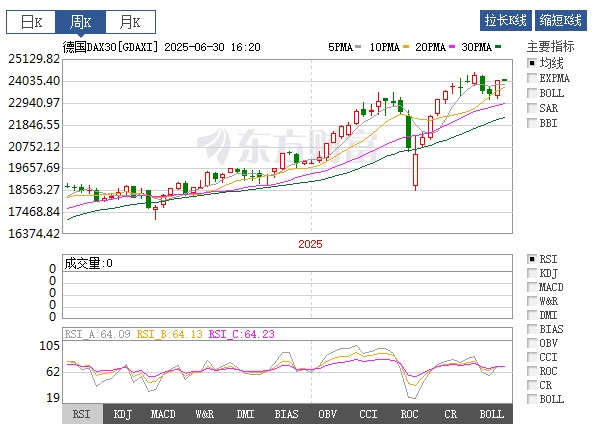This screenshot has width=596, height=433.
Task: Click the 2025-06-30 16:20 timestamp
Action: pyautogui.click(x=212, y=47)
